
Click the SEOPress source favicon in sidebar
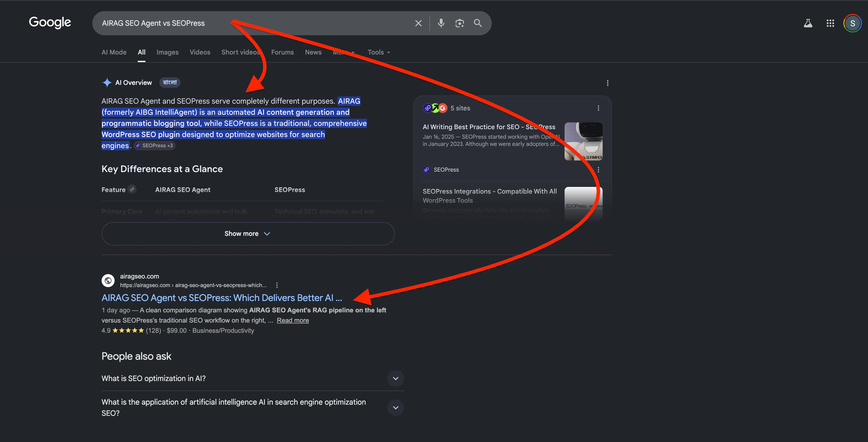point(426,170)
